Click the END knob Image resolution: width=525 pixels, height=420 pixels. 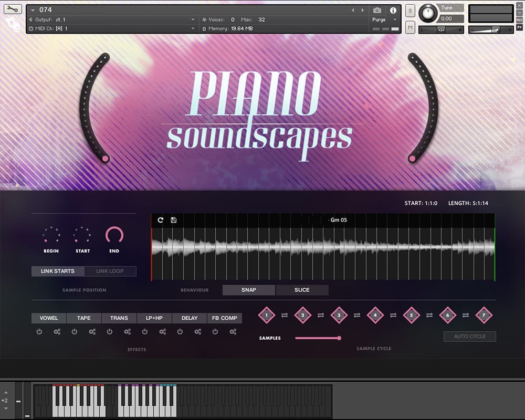pyautogui.click(x=114, y=235)
